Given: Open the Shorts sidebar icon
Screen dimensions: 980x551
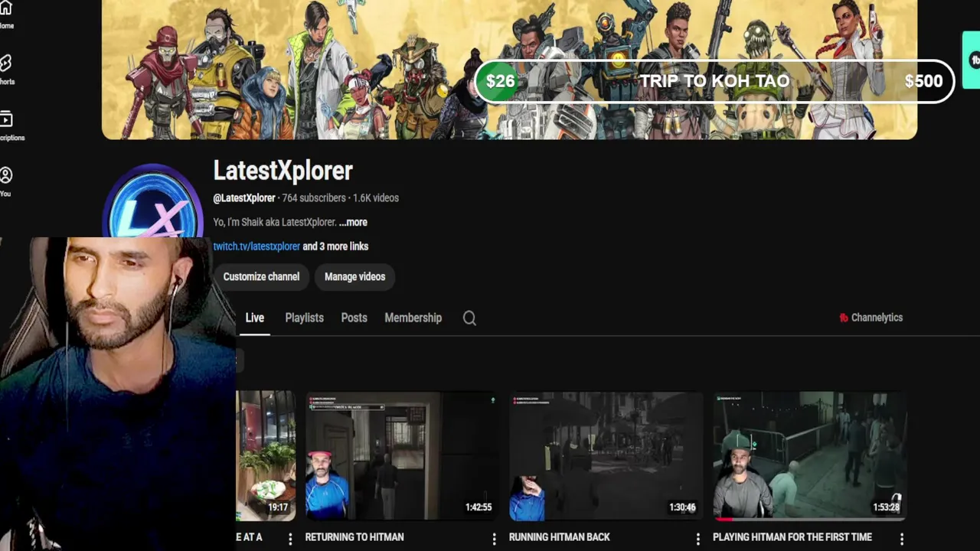Looking at the screenshot, I should coord(5,63).
